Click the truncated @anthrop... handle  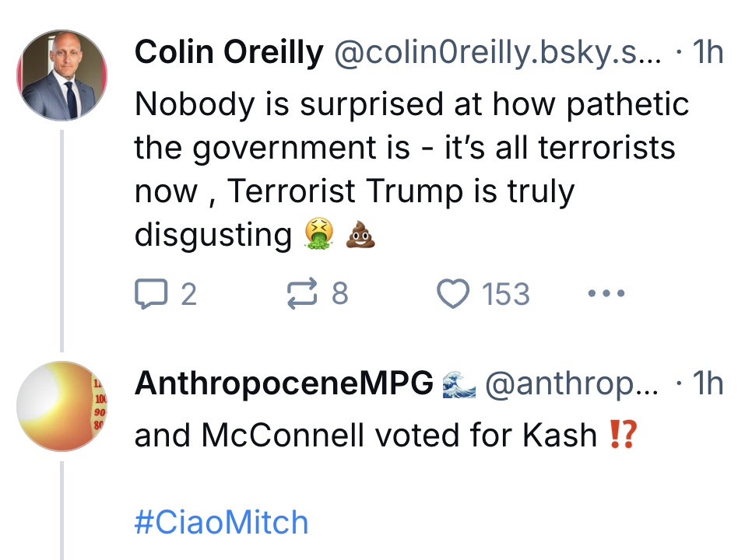click(x=572, y=383)
